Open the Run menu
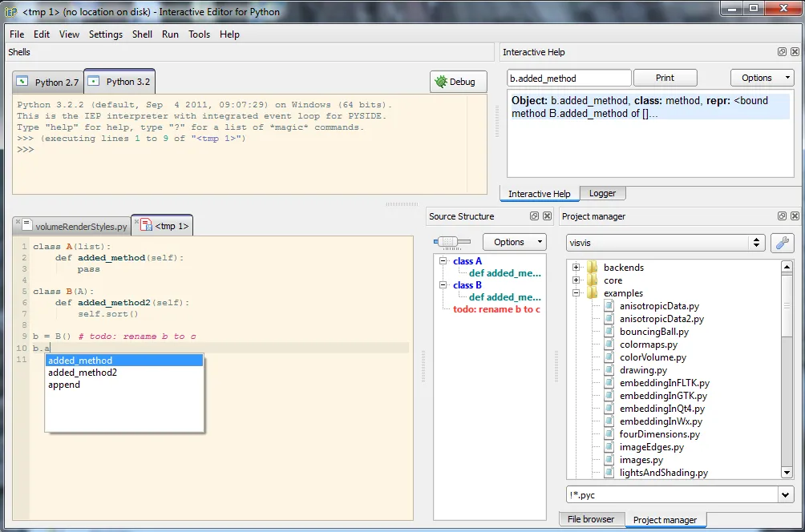 tap(170, 34)
